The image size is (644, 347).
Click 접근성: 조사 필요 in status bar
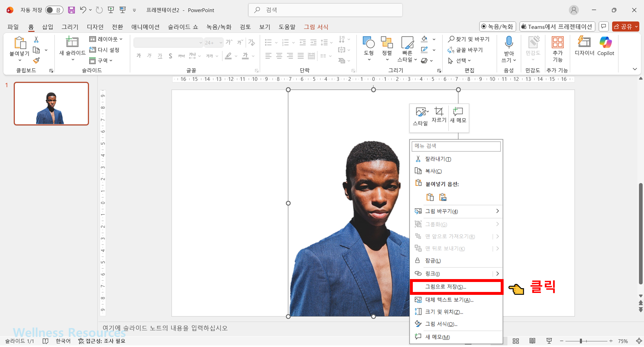coord(102,341)
